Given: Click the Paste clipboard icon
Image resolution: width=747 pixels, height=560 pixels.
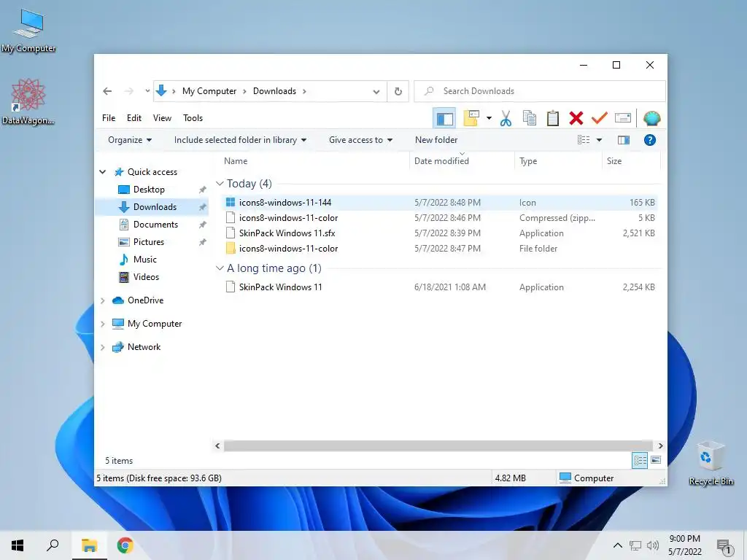Looking at the screenshot, I should (x=553, y=118).
